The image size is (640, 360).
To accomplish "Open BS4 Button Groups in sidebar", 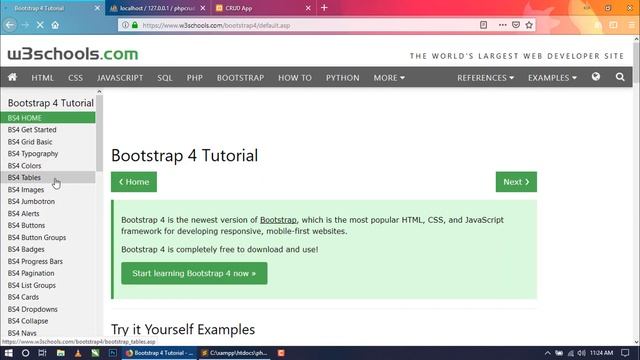I will [x=48, y=237].
